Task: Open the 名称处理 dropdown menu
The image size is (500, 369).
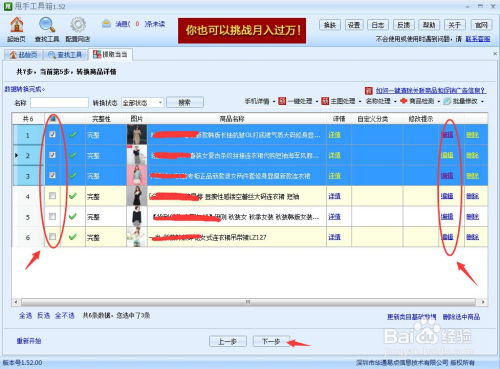Action: 380,101
